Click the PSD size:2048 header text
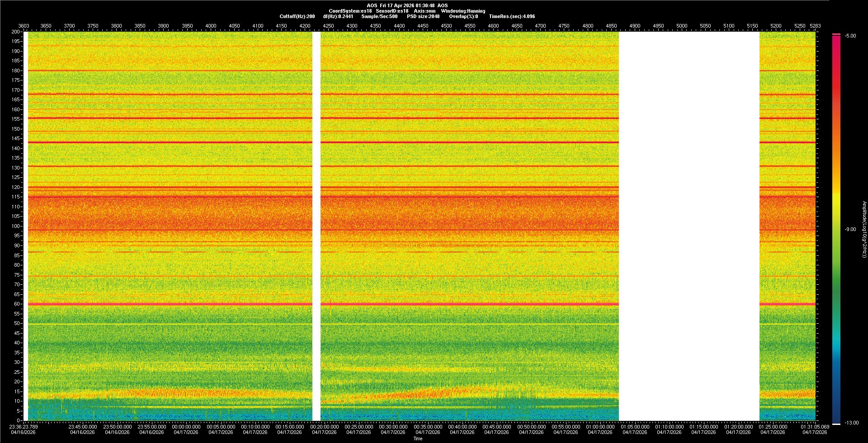Image resolution: width=868 pixels, height=443 pixels. tap(423, 16)
